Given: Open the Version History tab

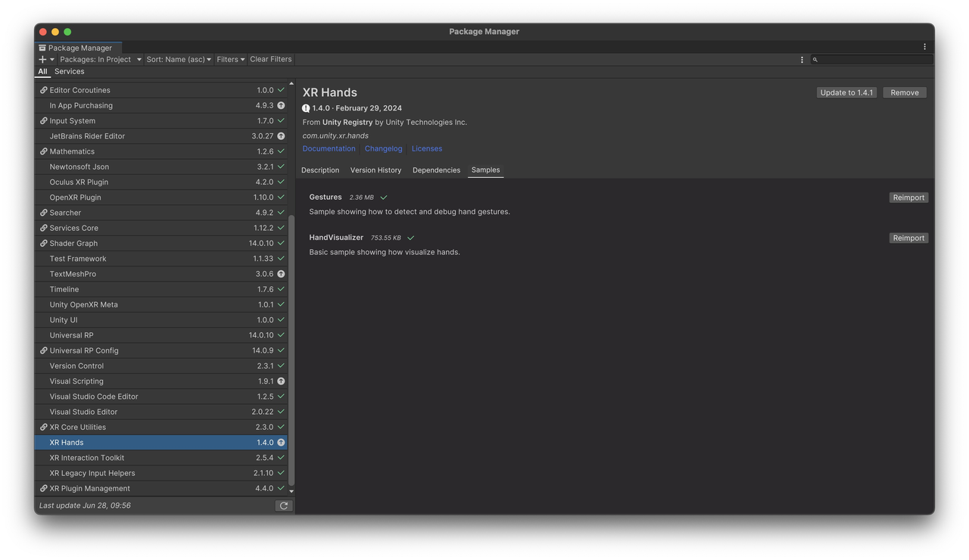Looking at the screenshot, I should click(x=375, y=170).
